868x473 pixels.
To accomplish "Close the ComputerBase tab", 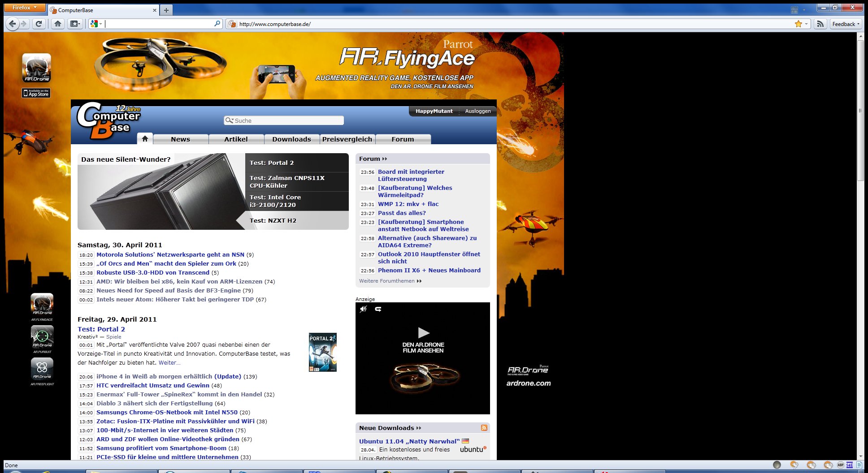I will click(155, 10).
